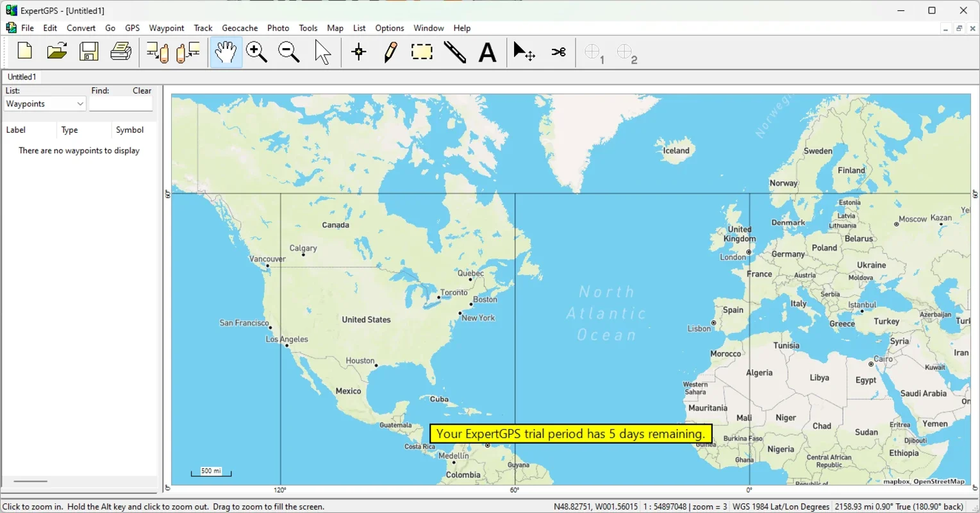Click the 'mapbox, OpenStreetMap' attribution
Screen dimensions: 980x513
924,482
